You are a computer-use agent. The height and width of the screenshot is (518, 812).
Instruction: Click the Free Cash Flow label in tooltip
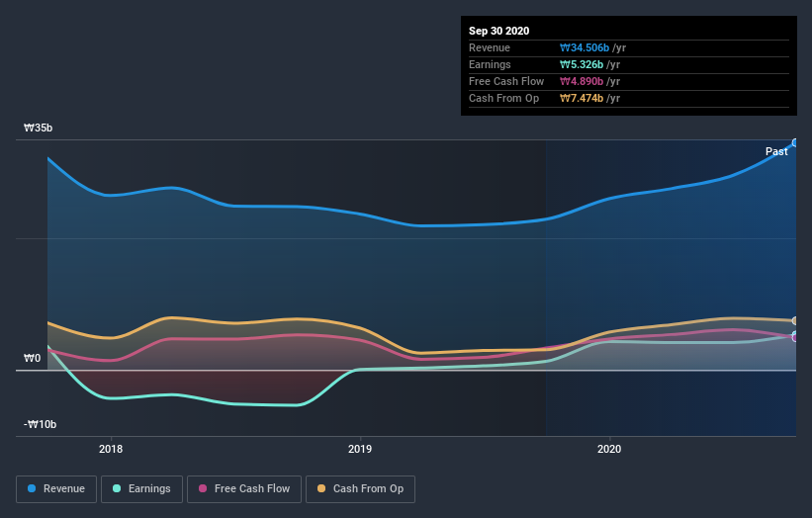pos(506,81)
